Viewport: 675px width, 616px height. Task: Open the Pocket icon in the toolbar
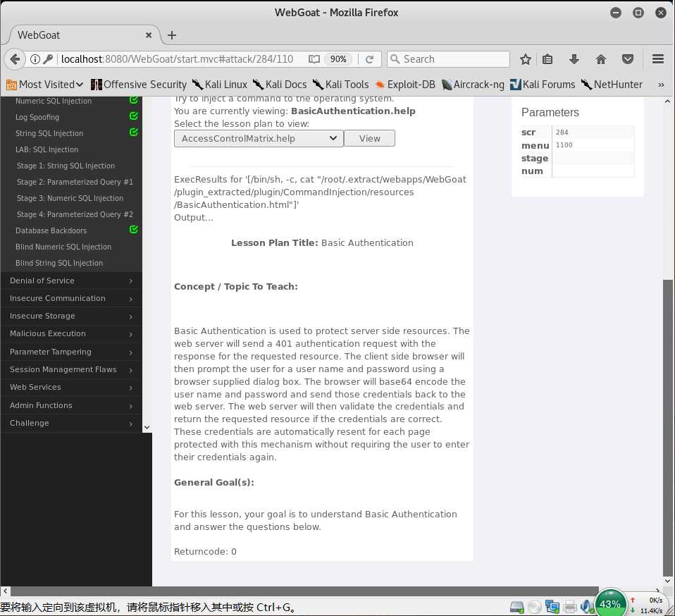628,59
